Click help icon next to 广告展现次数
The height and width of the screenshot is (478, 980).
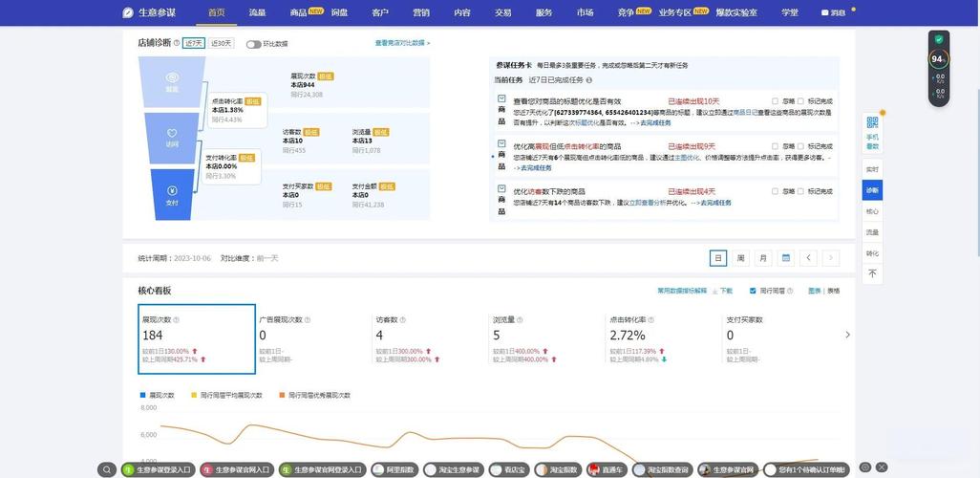[308, 319]
